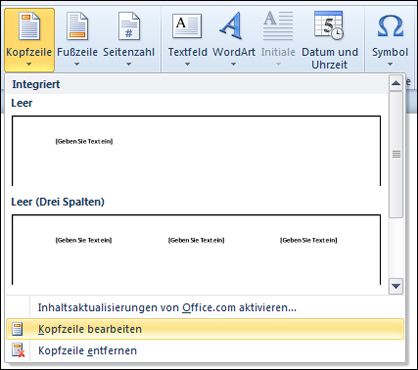Open the Seitenzahl dropdown arrow

pyautogui.click(x=129, y=64)
